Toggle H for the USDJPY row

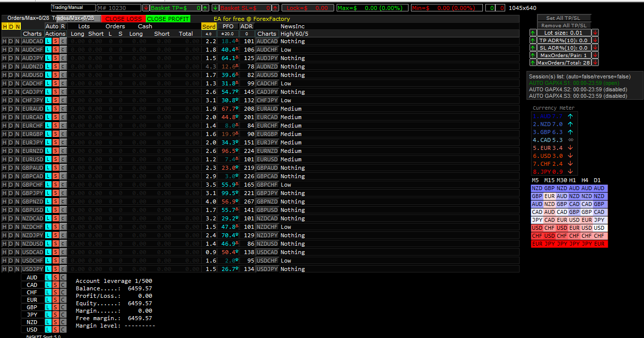[4, 269]
